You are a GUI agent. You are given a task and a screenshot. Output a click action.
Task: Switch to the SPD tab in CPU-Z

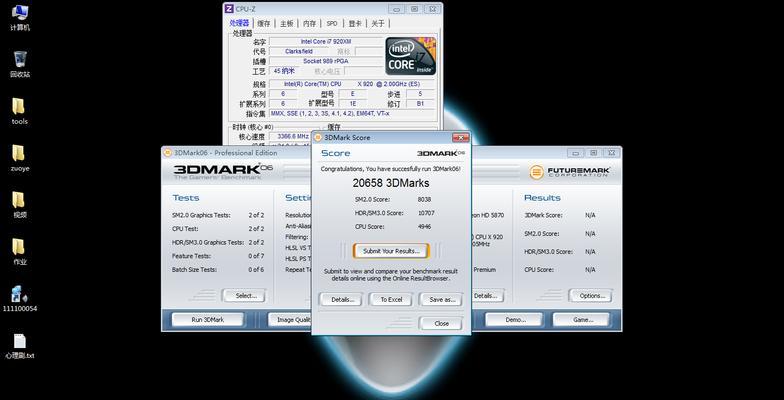coord(332,24)
